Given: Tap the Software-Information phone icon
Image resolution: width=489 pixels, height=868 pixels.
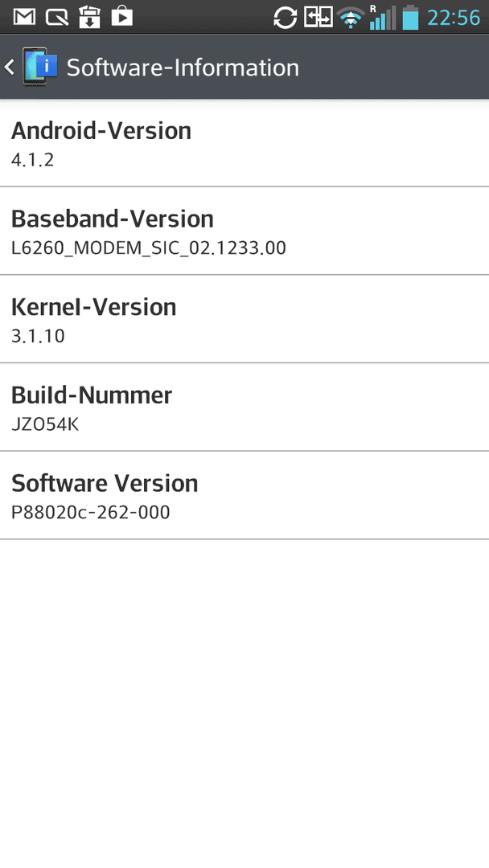Looking at the screenshot, I should pyautogui.click(x=40, y=67).
